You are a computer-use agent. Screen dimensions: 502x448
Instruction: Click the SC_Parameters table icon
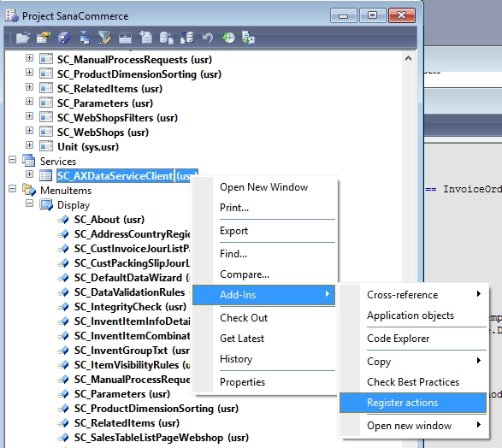pos(46,103)
